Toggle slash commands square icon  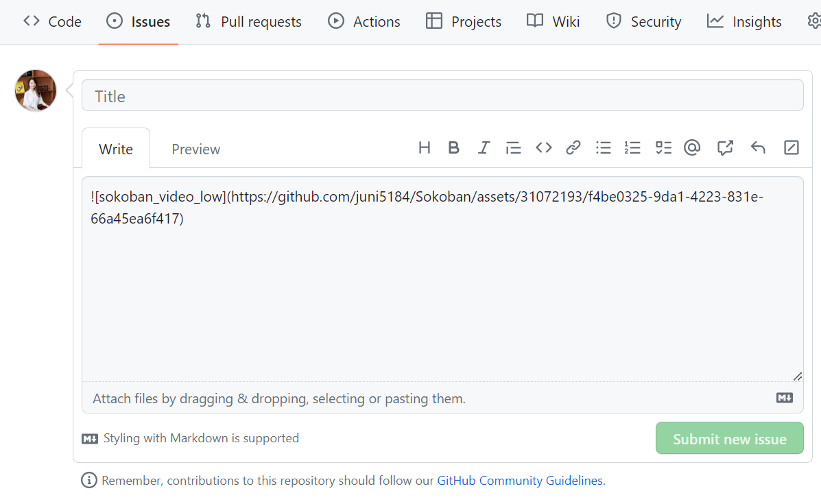791,148
